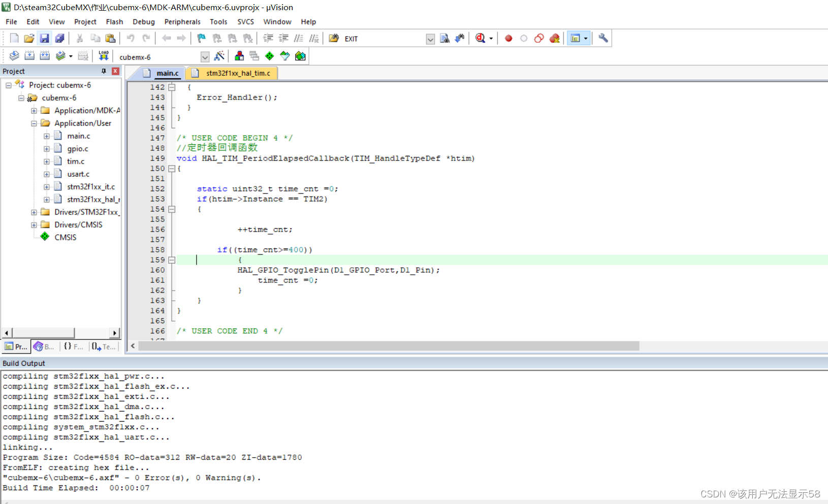Pin the Project panel with the pushpin

point(104,71)
